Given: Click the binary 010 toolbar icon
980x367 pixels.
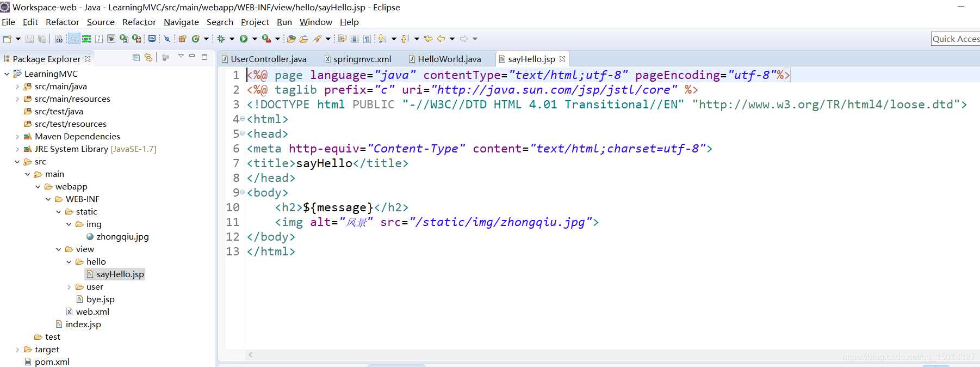Looking at the screenshot, I should [59, 39].
